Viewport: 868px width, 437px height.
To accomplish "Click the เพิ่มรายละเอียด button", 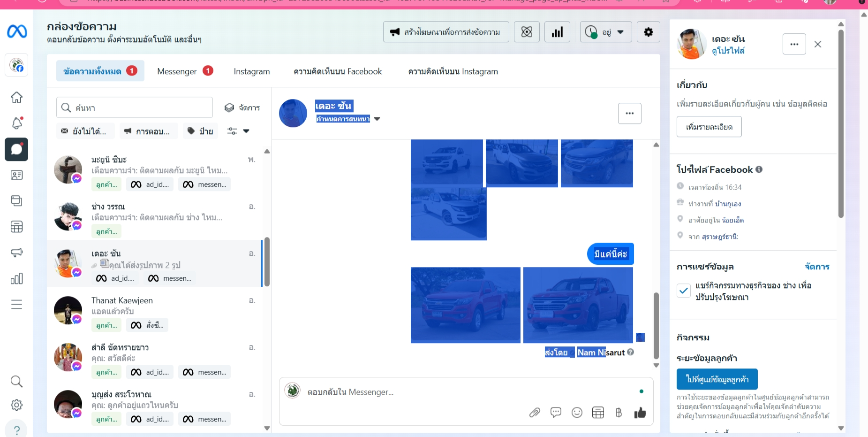I will tap(709, 127).
